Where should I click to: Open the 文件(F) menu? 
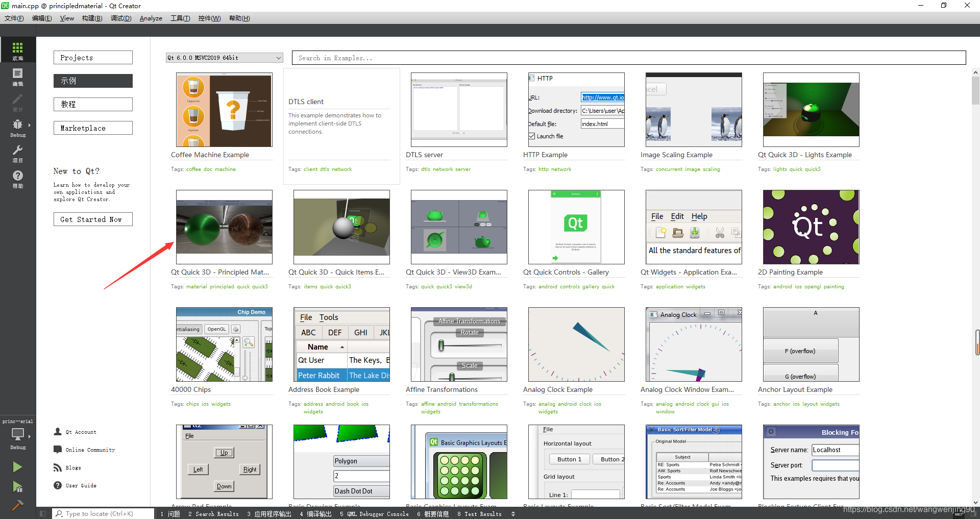click(x=14, y=18)
